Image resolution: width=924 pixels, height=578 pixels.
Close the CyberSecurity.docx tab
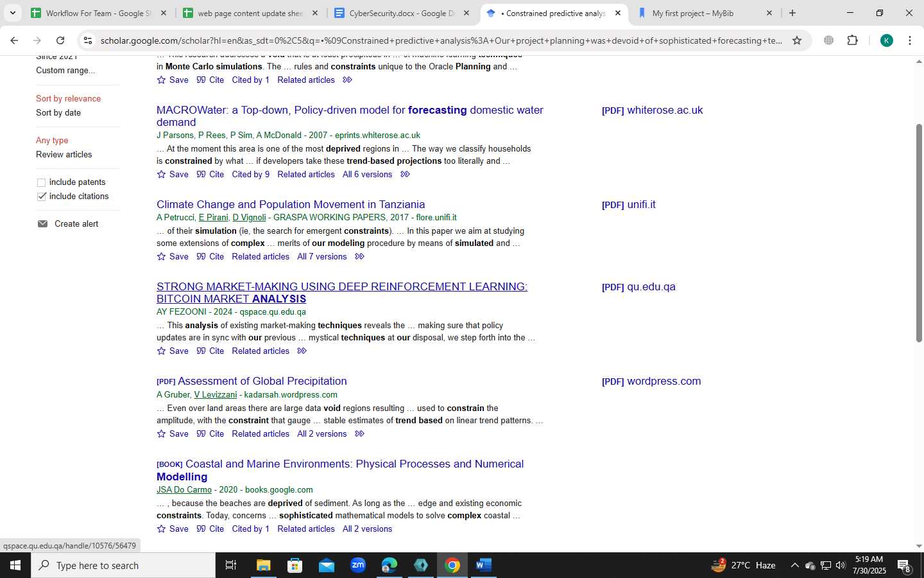coord(466,13)
